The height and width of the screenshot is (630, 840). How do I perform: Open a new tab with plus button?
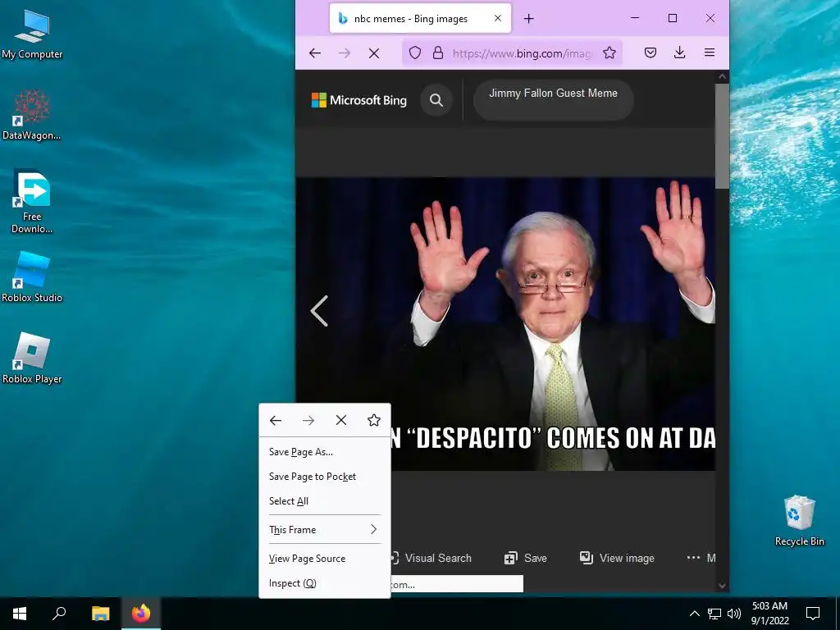529,19
